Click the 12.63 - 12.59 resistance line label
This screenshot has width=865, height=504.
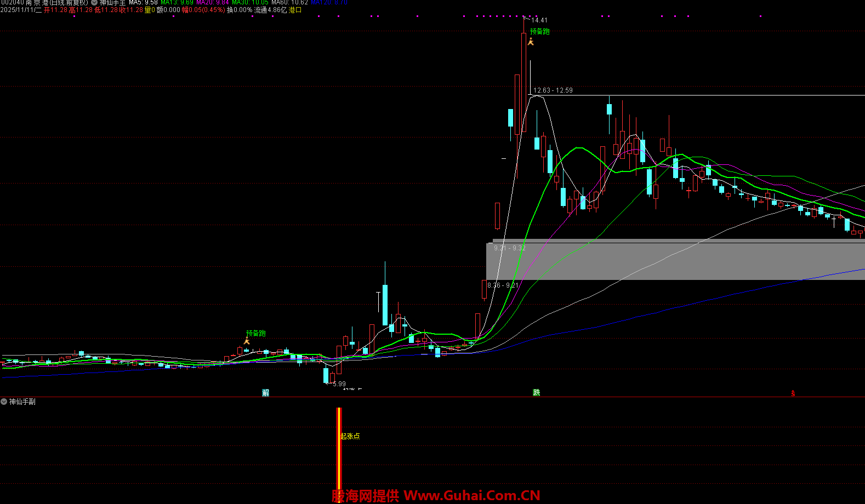(553, 90)
